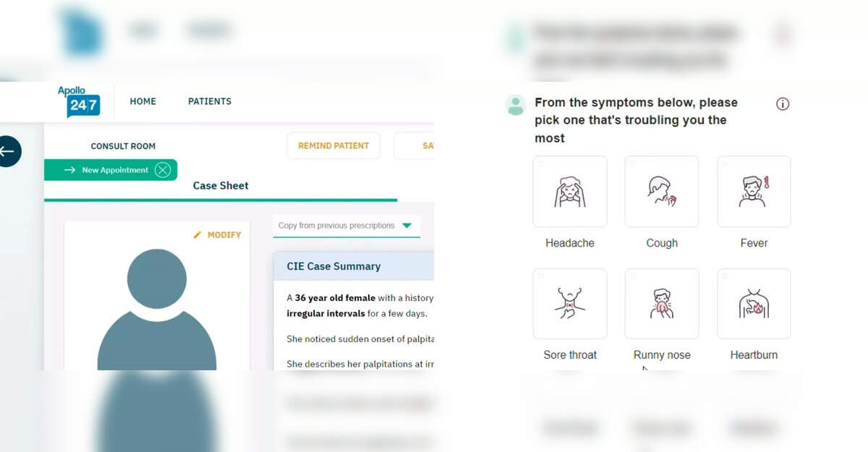
Task: Select the Fever symptom icon
Action: pyautogui.click(x=754, y=192)
